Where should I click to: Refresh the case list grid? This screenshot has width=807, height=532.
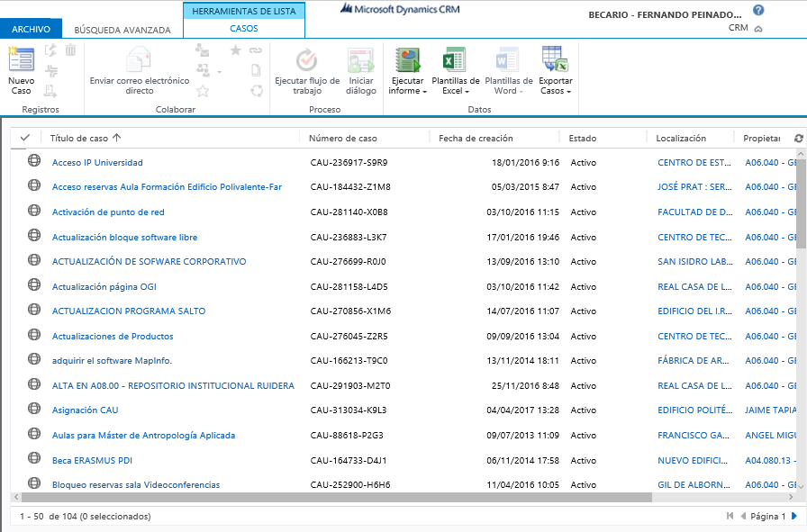(x=798, y=139)
